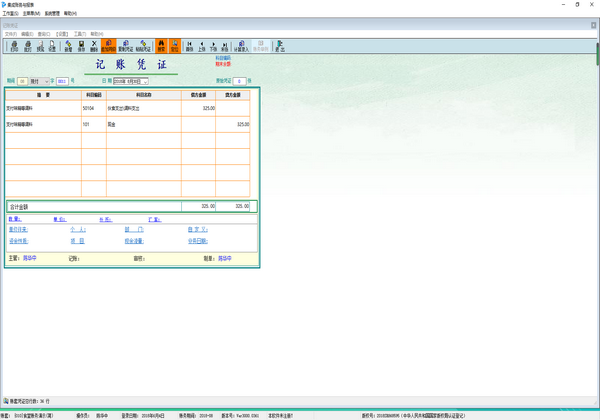Viewport: 600px width, 420px height.
Task: Click the Delete (删除) X icon
Action: pyautogui.click(x=94, y=46)
